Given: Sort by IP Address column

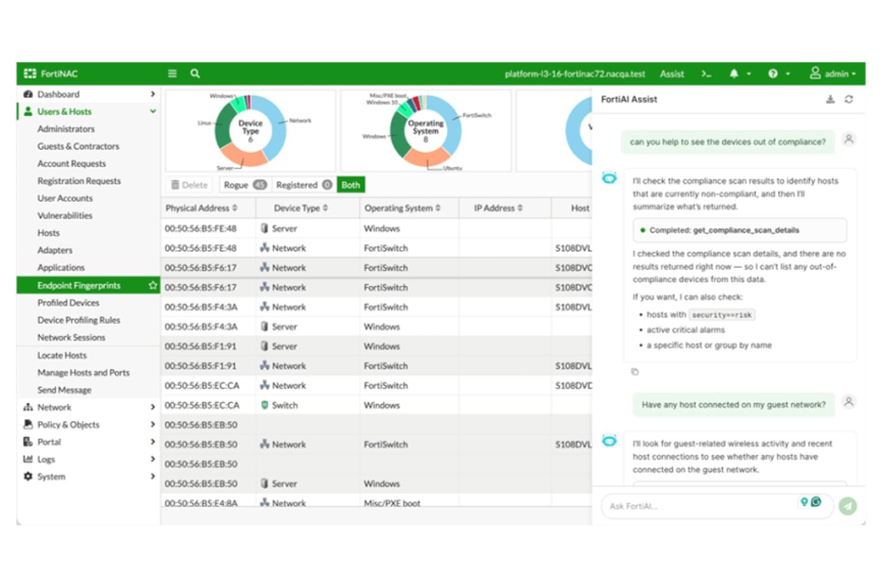Looking at the screenshot, I should tap(498, 208).
